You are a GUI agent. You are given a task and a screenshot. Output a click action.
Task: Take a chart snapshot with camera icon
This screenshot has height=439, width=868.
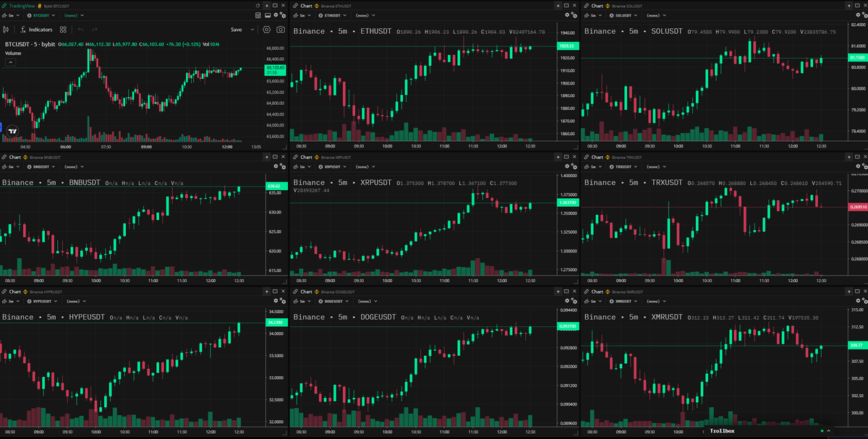coord(280,30)
